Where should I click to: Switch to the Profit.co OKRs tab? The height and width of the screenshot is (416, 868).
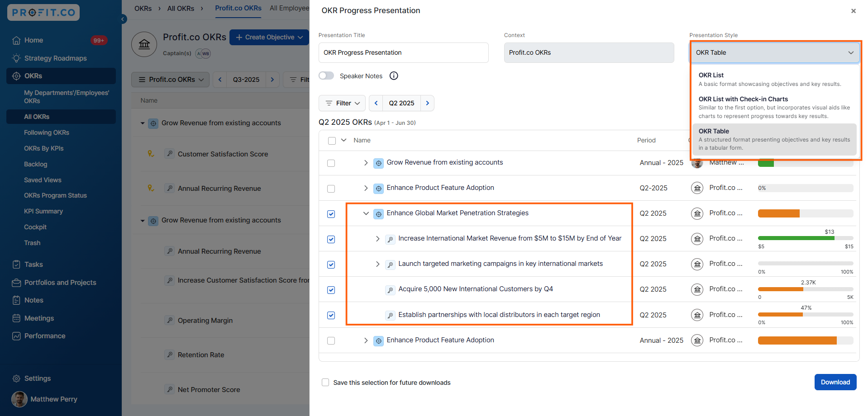click(x=238, y=8)
